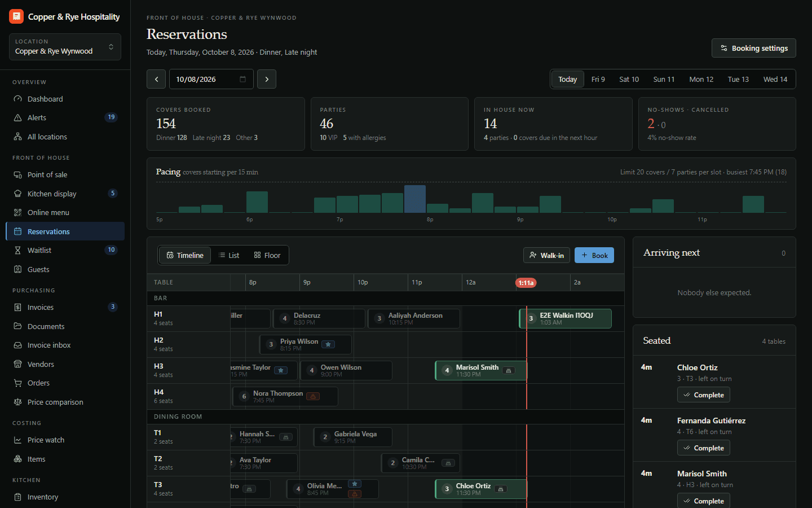Open Booking settings
Screen dimensions: 812x508
tap(754, 48)
